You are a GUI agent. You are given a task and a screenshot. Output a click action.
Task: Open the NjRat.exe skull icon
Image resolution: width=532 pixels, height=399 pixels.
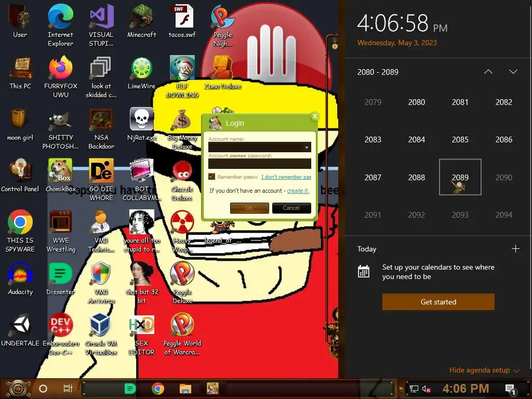tap(141, 124)
